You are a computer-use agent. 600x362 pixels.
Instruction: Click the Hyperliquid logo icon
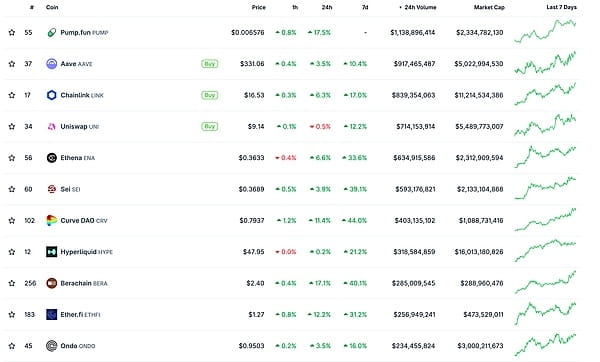pos(51,252)
